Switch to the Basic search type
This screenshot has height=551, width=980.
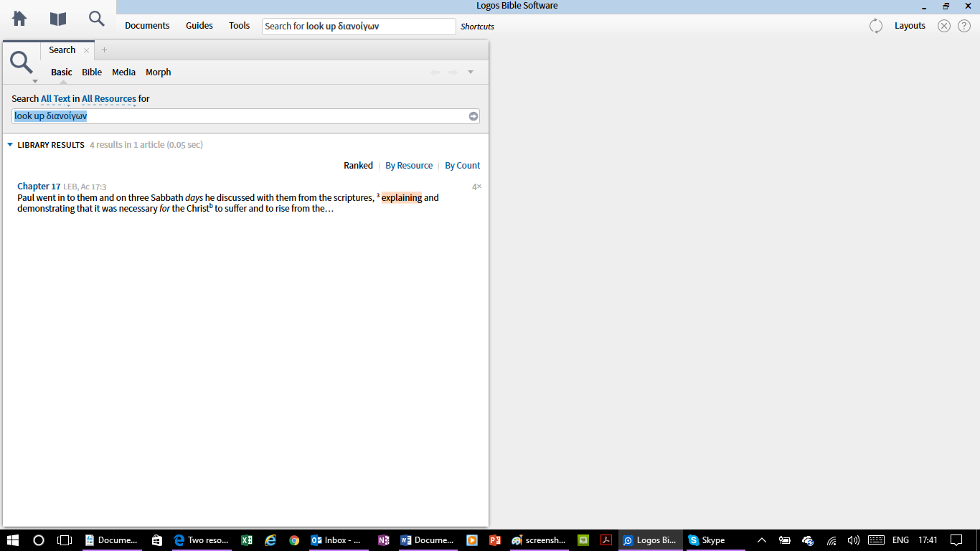[62, 72]
